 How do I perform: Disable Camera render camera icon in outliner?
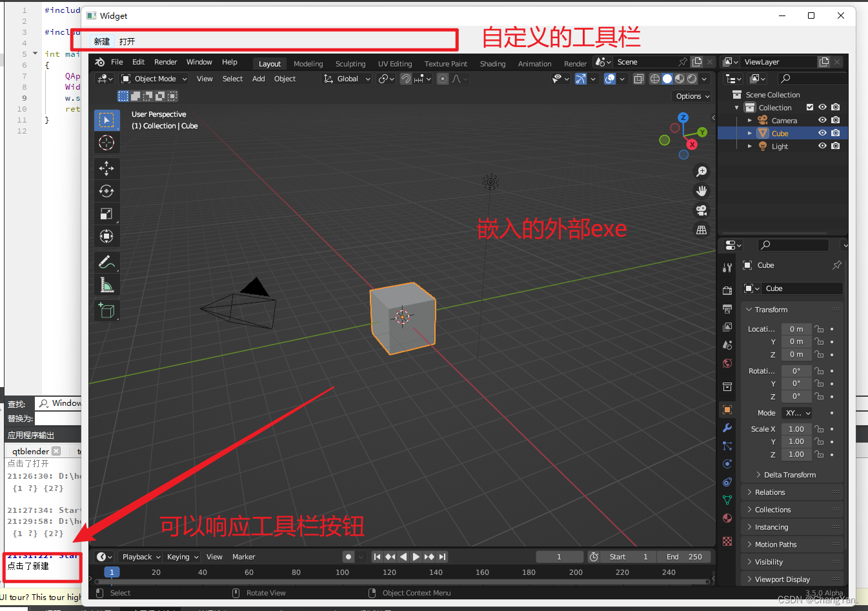(836, 120)
